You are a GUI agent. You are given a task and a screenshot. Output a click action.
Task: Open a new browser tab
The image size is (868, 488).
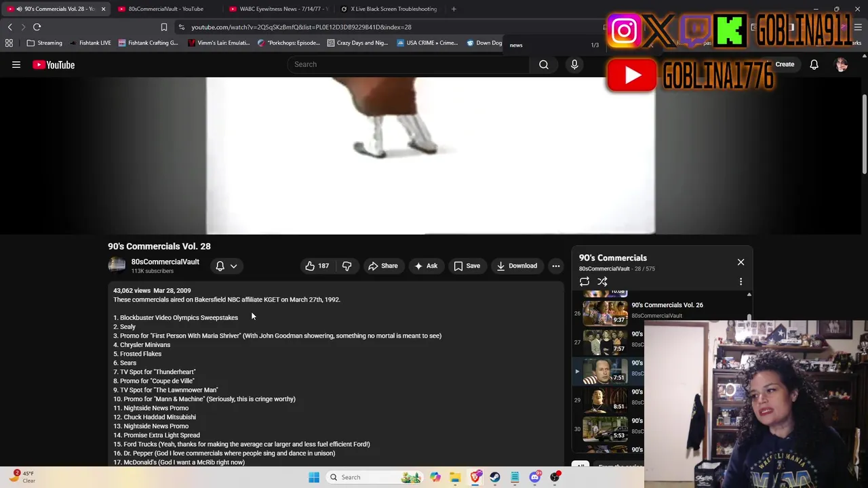(454, 9)
